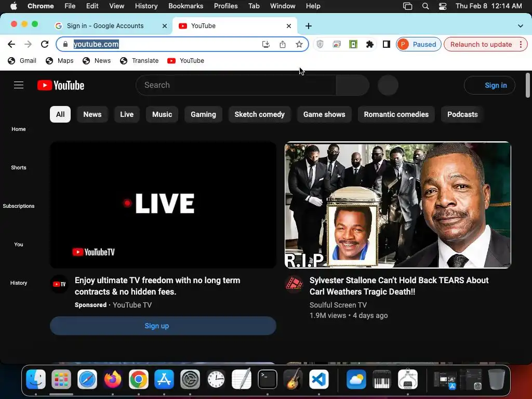Open the Carl Weathers video thumbnail
The height and width of the screenshot is (399, 532).
(397, 205)
